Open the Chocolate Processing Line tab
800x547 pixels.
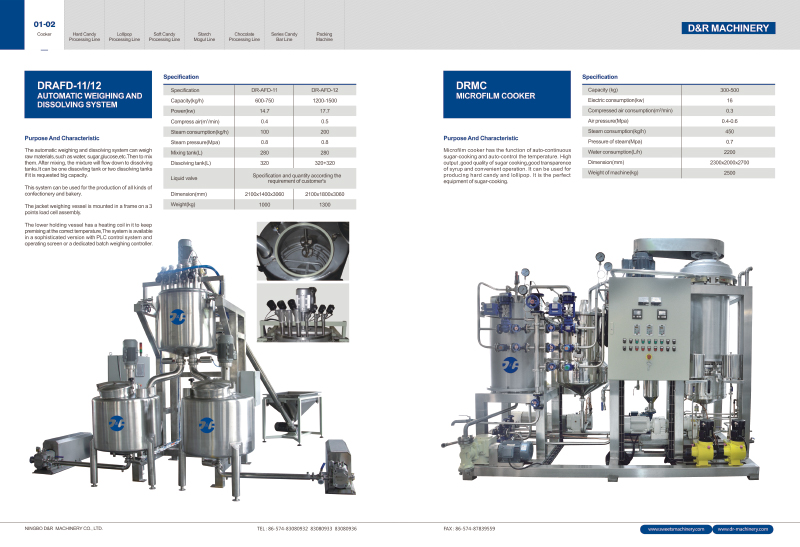coord(244,36)
